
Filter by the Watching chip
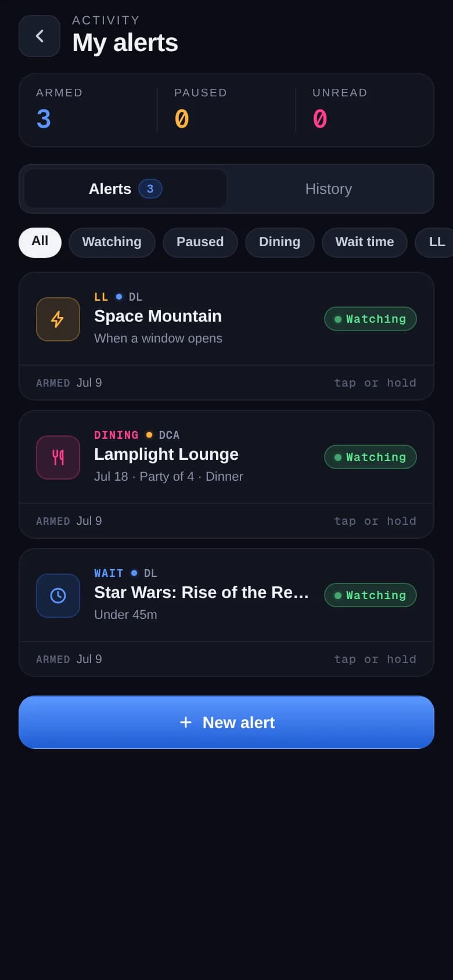(x=112, y=242)
